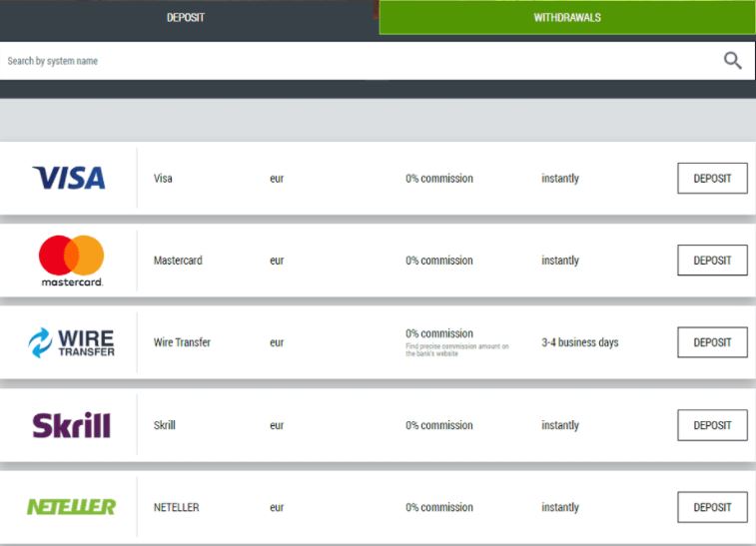Click '3-4 business days' text
Image resolution: width=756 pixels, height=546 pixels.
point(579,342)
